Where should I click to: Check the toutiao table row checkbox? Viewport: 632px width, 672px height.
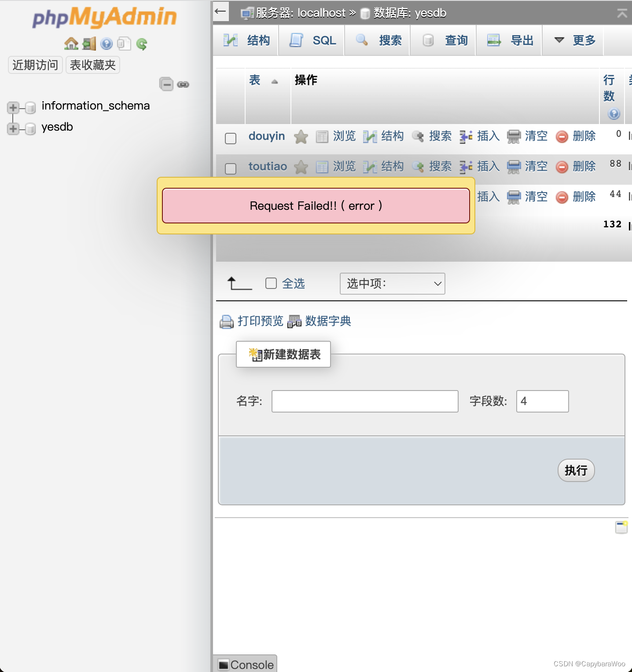tap(230, 168)
